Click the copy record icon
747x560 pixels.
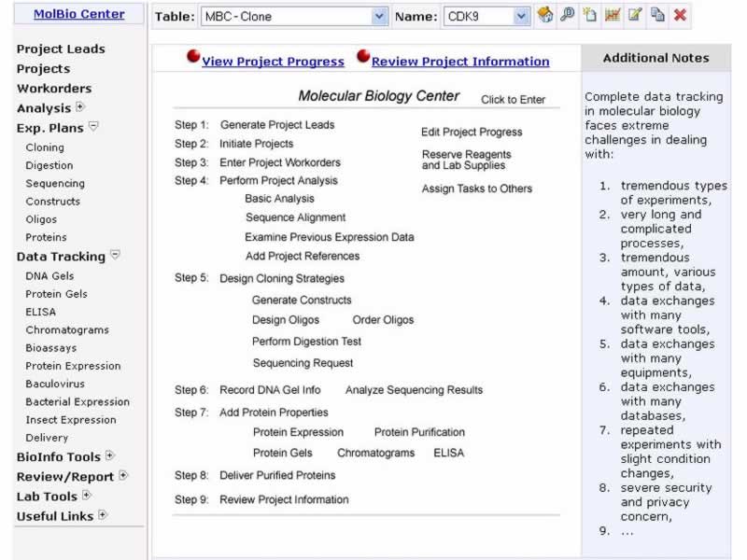pos(657,15)
